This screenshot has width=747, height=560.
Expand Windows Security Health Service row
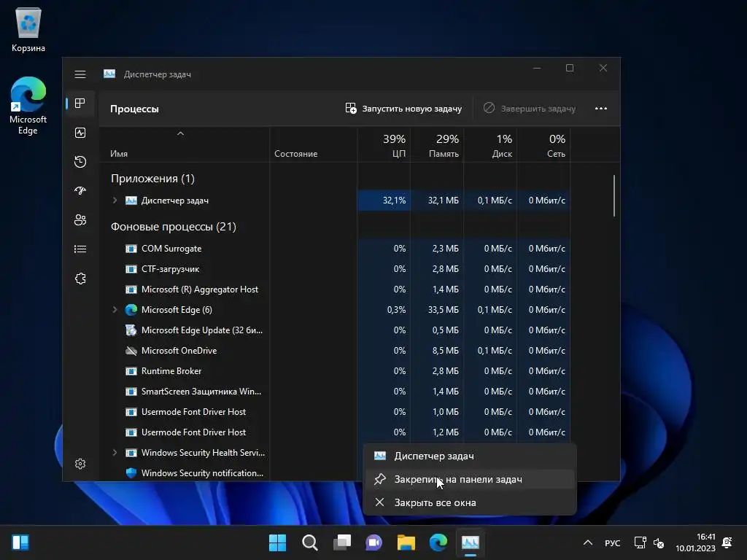coord(115,453)
